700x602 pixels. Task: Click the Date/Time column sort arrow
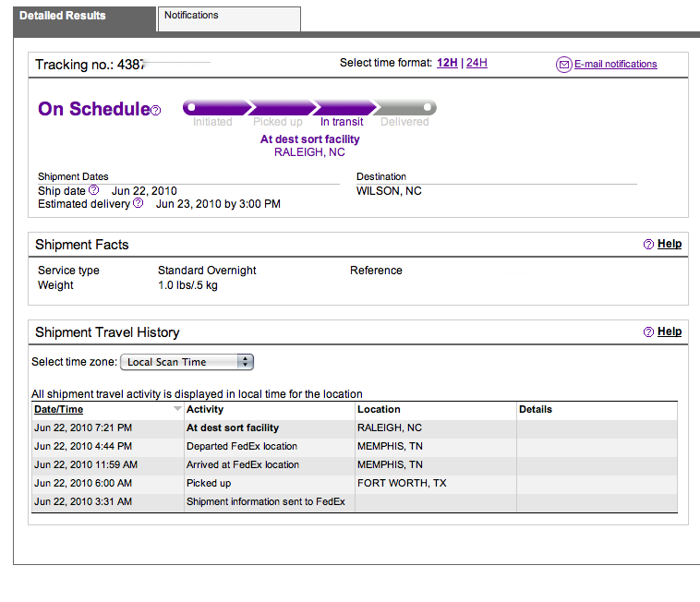point(177,409)
